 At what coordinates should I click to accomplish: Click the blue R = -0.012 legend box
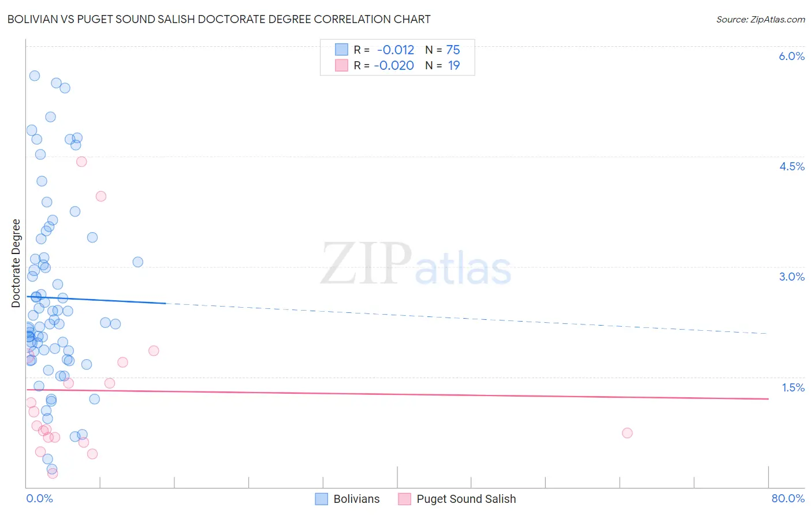coord(342,50)
